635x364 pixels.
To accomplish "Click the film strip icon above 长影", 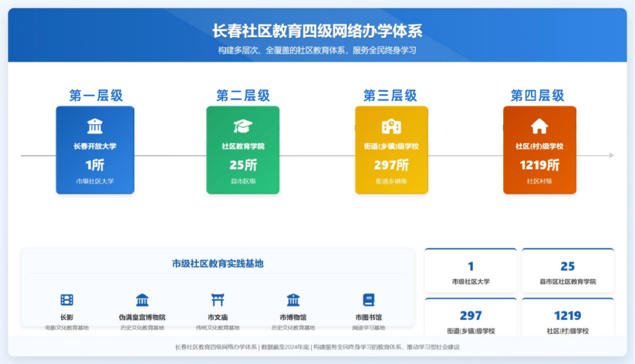I will 67,300.
